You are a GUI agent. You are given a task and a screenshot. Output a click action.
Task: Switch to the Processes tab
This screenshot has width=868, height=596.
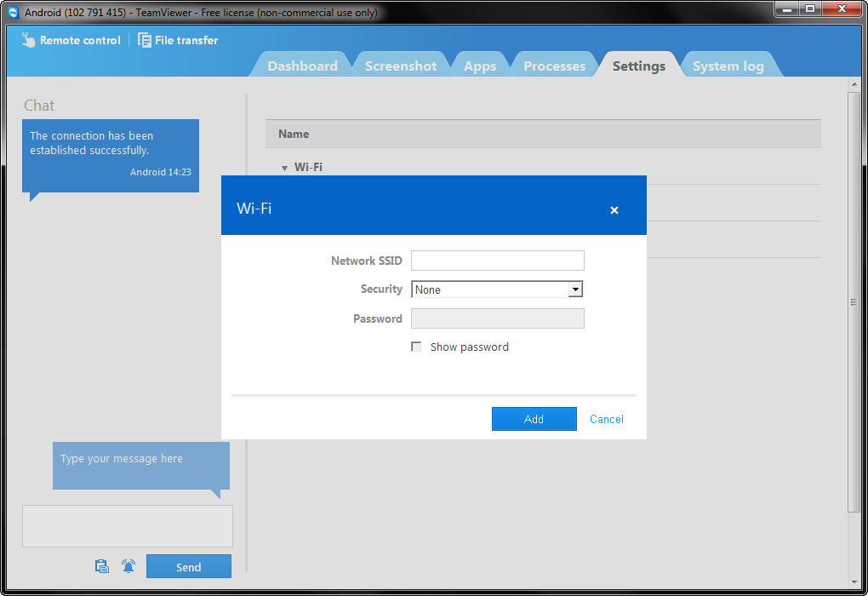click(554, 65)
